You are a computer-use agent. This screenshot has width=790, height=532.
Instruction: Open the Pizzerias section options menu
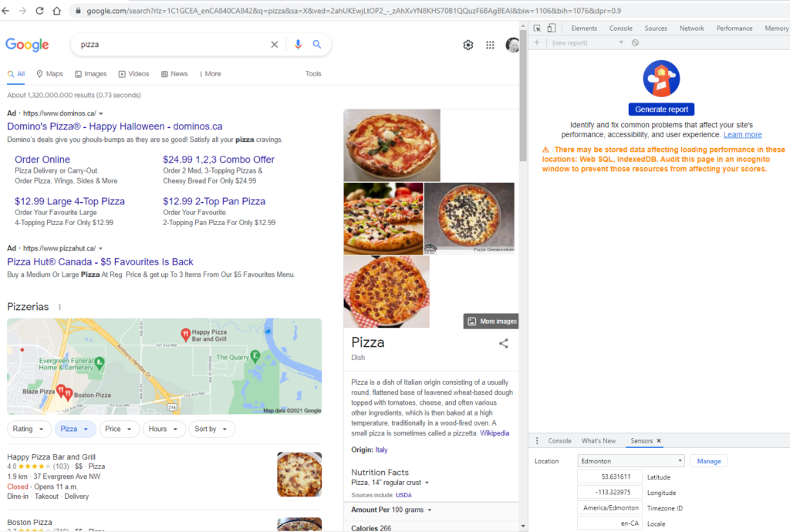pos(60,307)
